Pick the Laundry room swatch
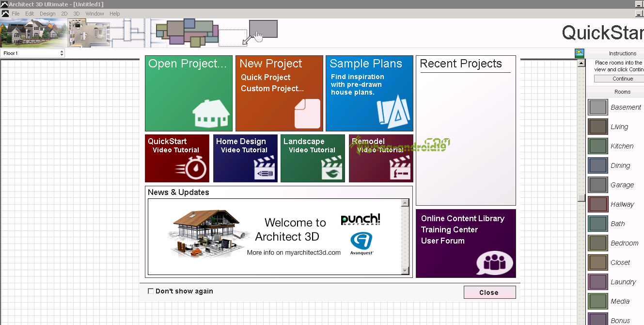Image resolution: width=644 pixels, height=325 pixels. coord(598,282)
